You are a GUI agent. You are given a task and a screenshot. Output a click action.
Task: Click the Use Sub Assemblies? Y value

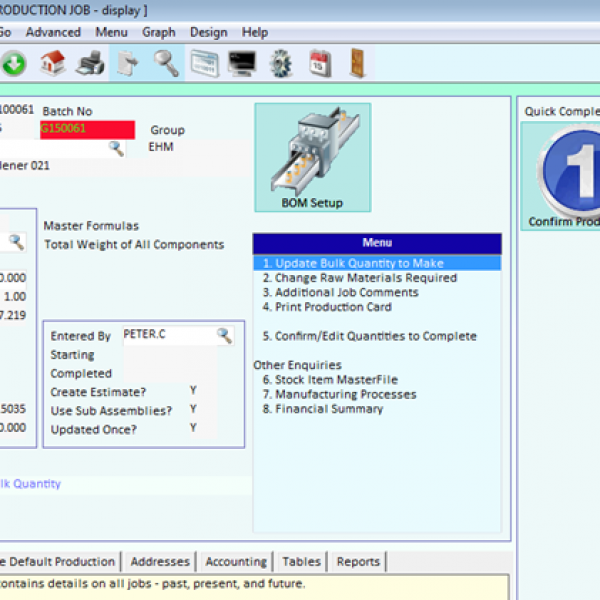[x=194, y=409]
